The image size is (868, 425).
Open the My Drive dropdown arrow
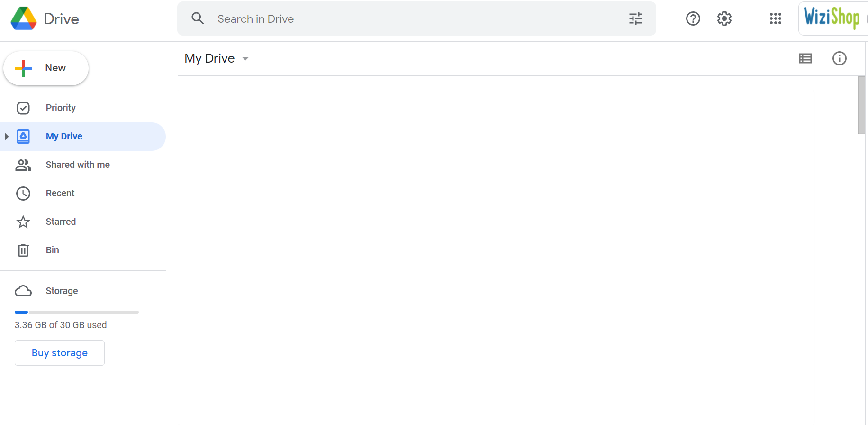(245, 59)
